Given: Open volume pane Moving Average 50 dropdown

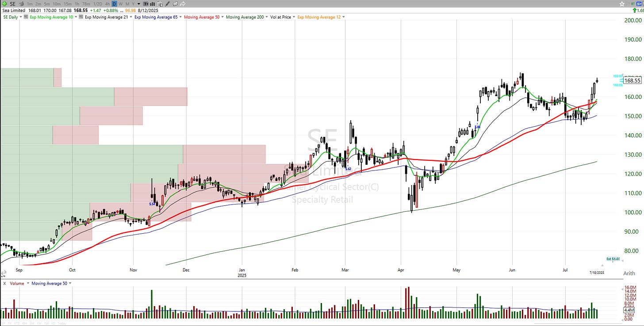Looking at the screenshot, I should (x=70, y=283).
